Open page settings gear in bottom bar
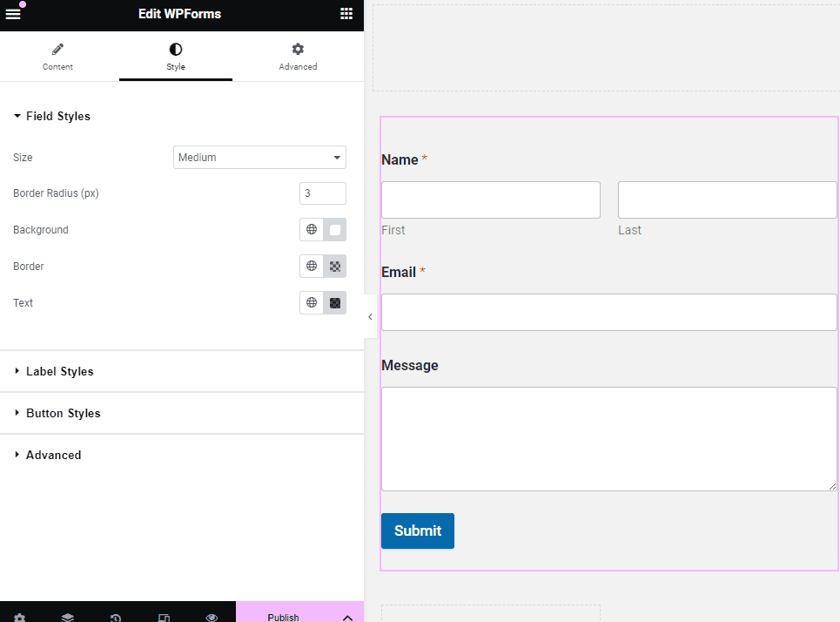 19,617
